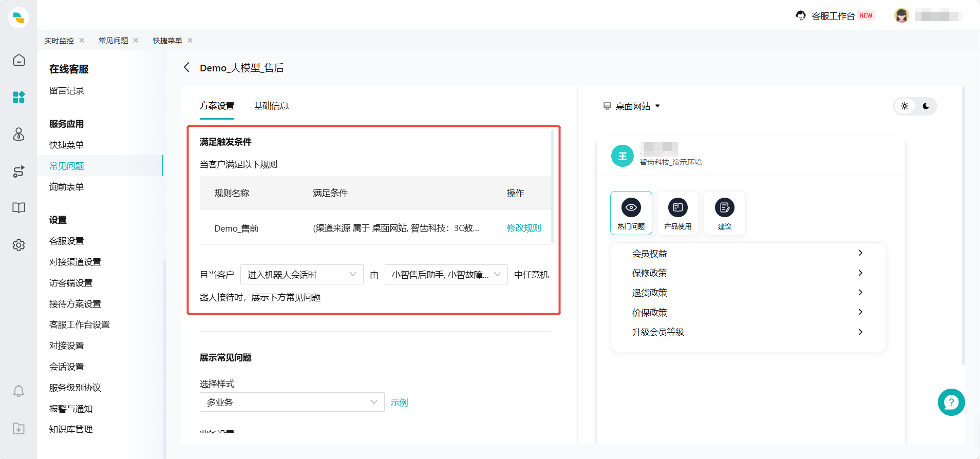Expand the 保修政策 question row
Image resolution: width=980 pixels, height=459 pixels.
pos(748,273)
